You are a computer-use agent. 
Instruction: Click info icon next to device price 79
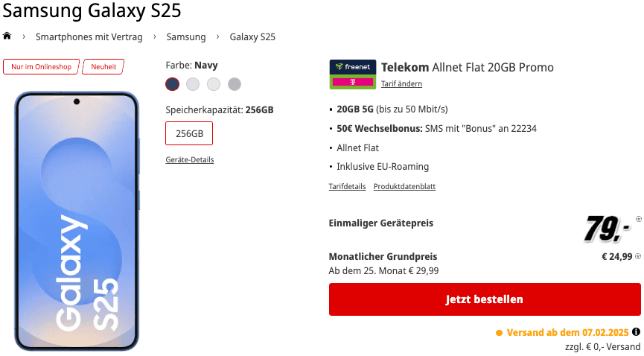coord(638,219)
